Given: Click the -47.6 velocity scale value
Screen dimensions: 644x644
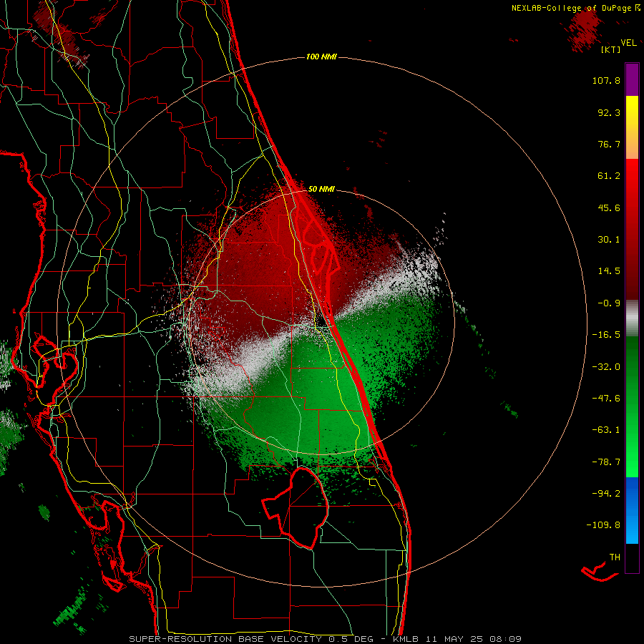Looking at the screenshot, I should 606,399.
